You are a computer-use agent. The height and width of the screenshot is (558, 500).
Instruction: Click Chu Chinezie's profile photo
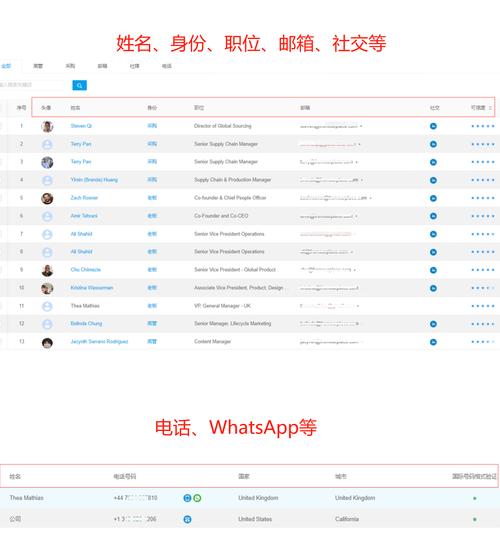(47, 270)
